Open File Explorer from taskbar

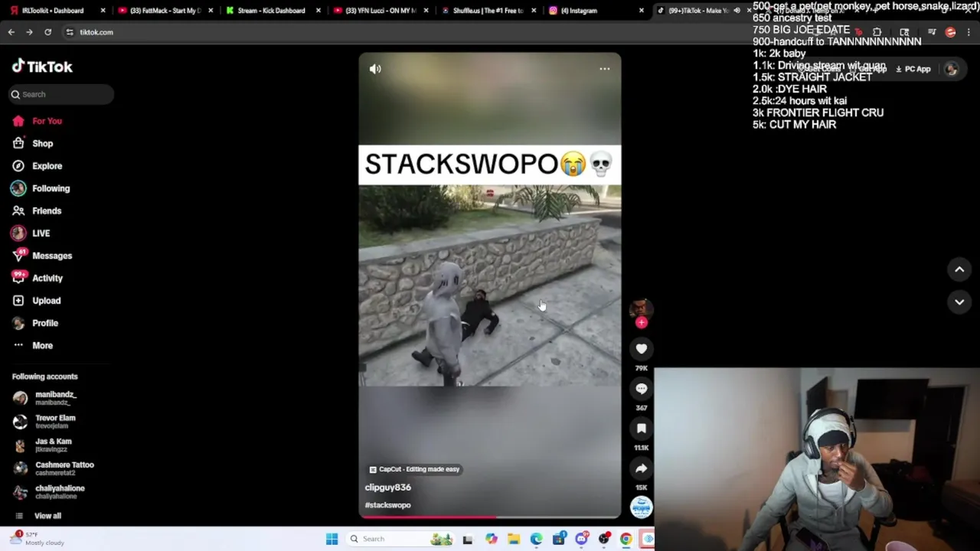pyautogui.click(x=514, y=540)
